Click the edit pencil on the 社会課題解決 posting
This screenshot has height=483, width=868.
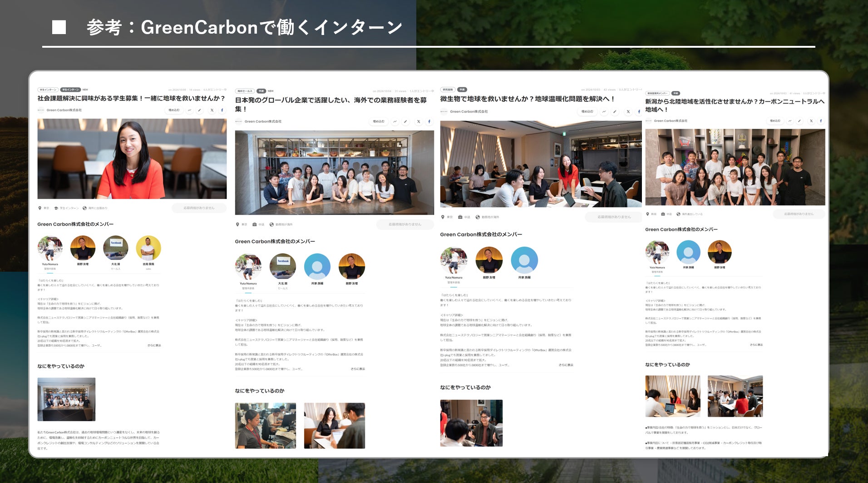tap(200, 110)
